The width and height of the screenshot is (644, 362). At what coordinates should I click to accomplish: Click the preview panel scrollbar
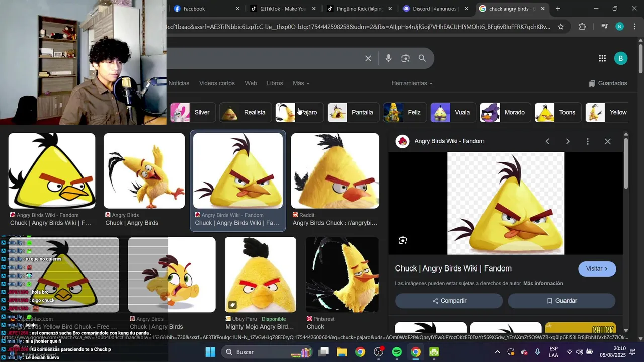626,163
